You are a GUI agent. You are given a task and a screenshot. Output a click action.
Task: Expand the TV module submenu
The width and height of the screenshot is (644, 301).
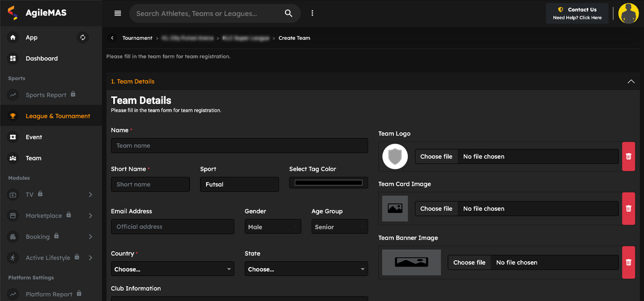pyautogui.click(x=90, y=195)
